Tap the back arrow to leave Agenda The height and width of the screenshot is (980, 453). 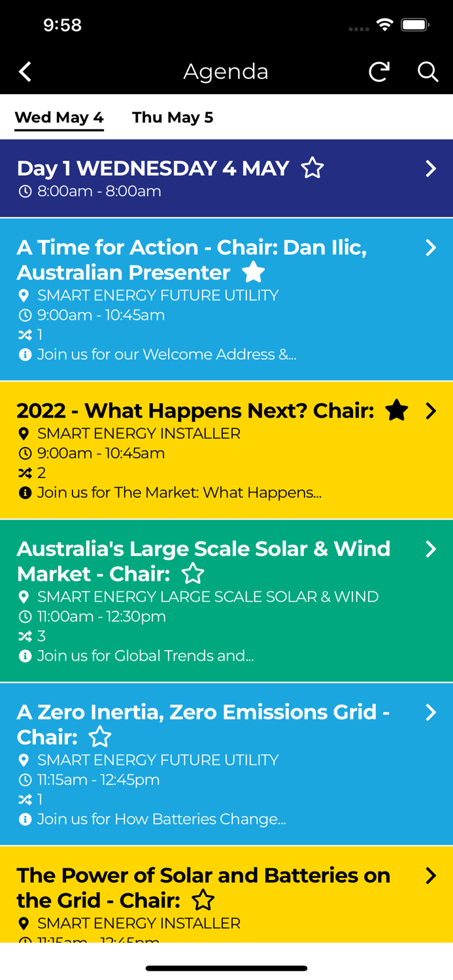point(24,71)
